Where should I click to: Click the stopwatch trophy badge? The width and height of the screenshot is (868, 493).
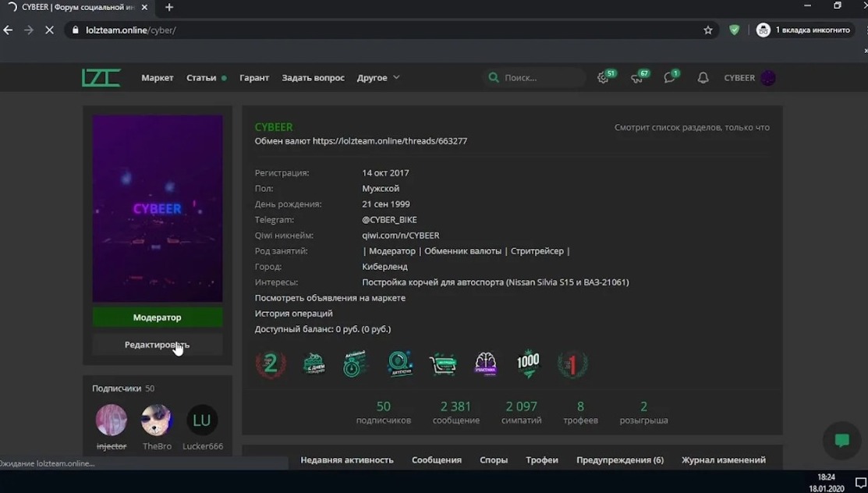click(355, 364)
